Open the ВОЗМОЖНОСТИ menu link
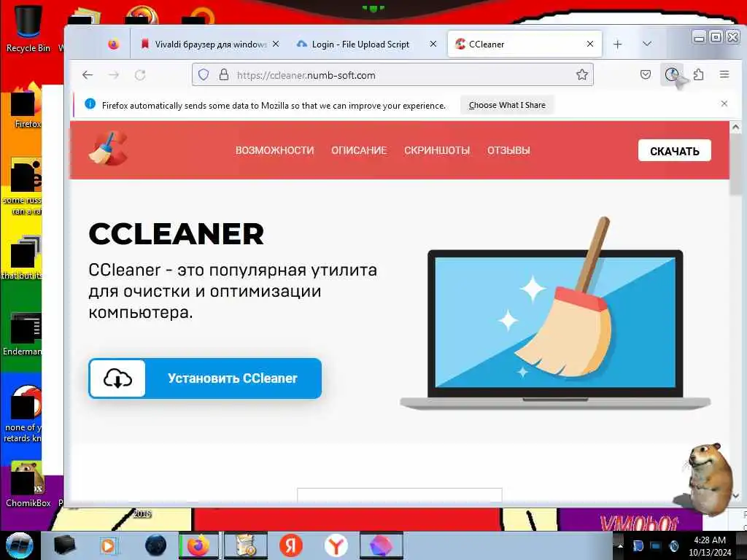The image size is (747, 560). click(x=274, y=150)
